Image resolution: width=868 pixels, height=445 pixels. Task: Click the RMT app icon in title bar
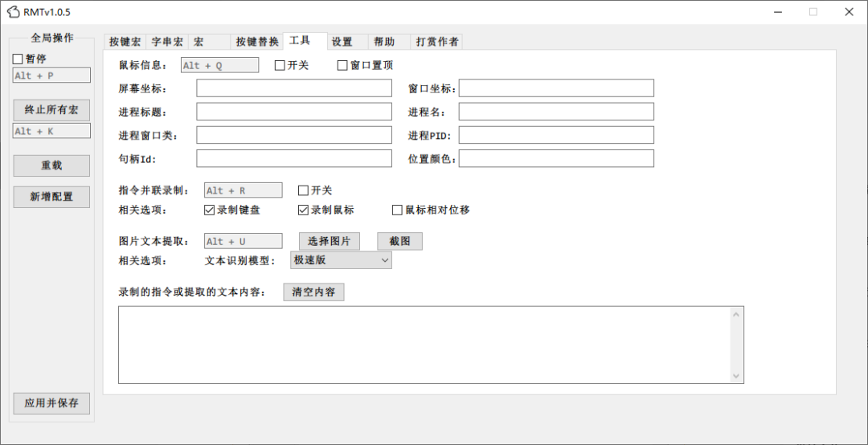point(14,11)
